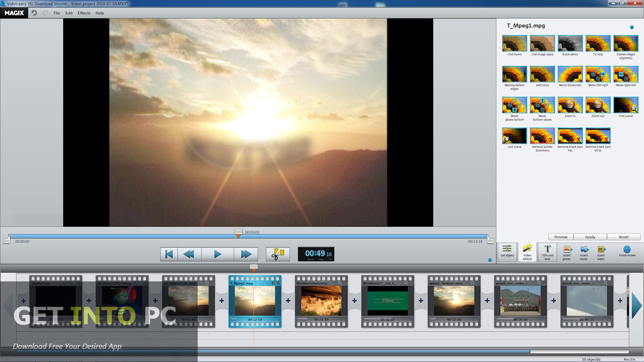
Task: Apply the Old image sepia effect
Action: 542,43
